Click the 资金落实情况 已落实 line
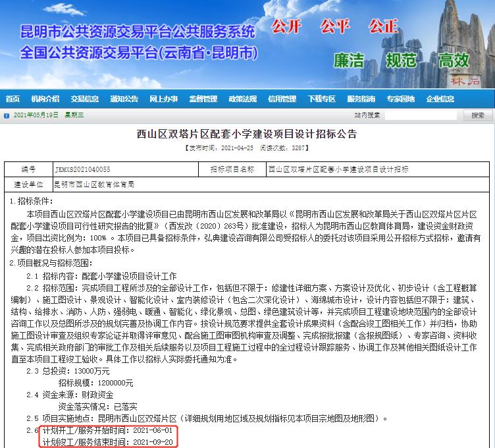 [98, 406]
